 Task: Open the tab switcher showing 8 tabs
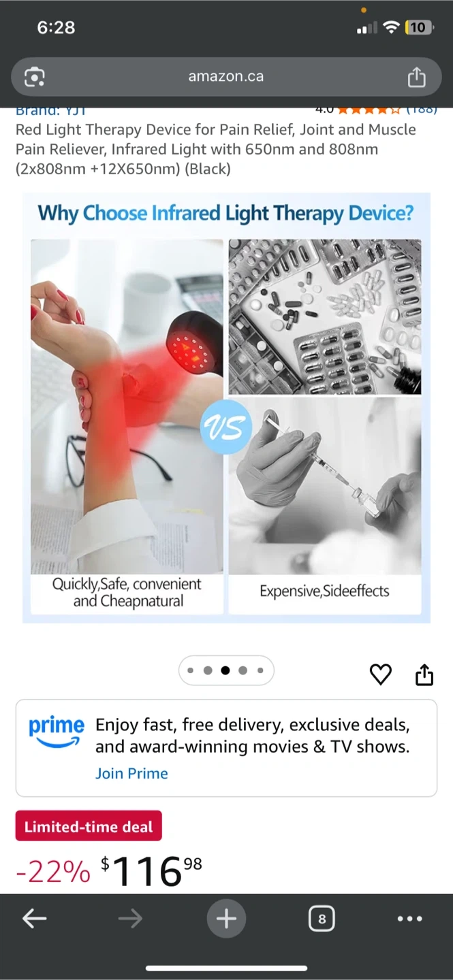pos(322,919)
